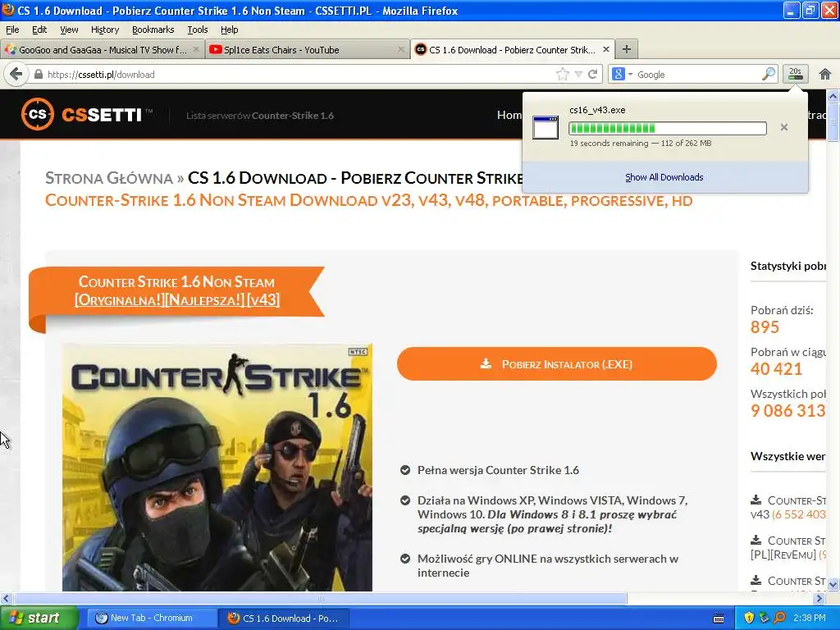This screenshot has width=840, height=630.
Task: Click the padlock site identity icon
Action: pyautogui.click(x=39, y=74)
